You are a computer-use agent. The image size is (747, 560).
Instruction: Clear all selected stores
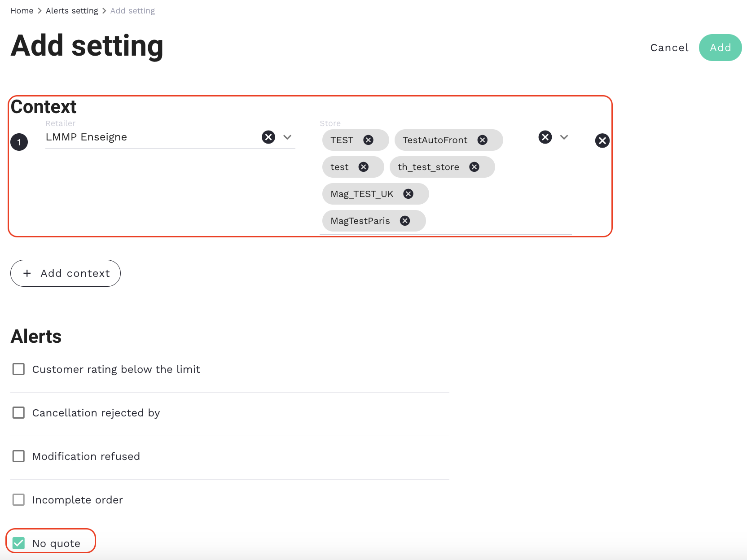pos(545,137)
